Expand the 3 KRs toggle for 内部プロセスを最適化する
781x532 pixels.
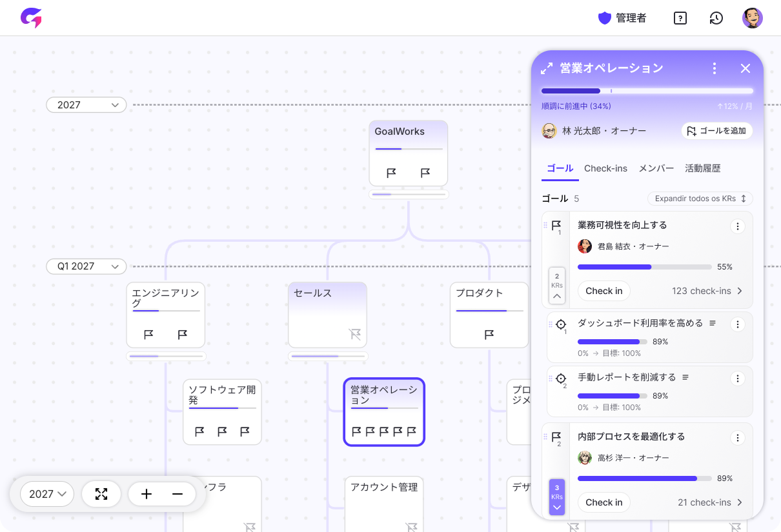click(x=556, y=497)
